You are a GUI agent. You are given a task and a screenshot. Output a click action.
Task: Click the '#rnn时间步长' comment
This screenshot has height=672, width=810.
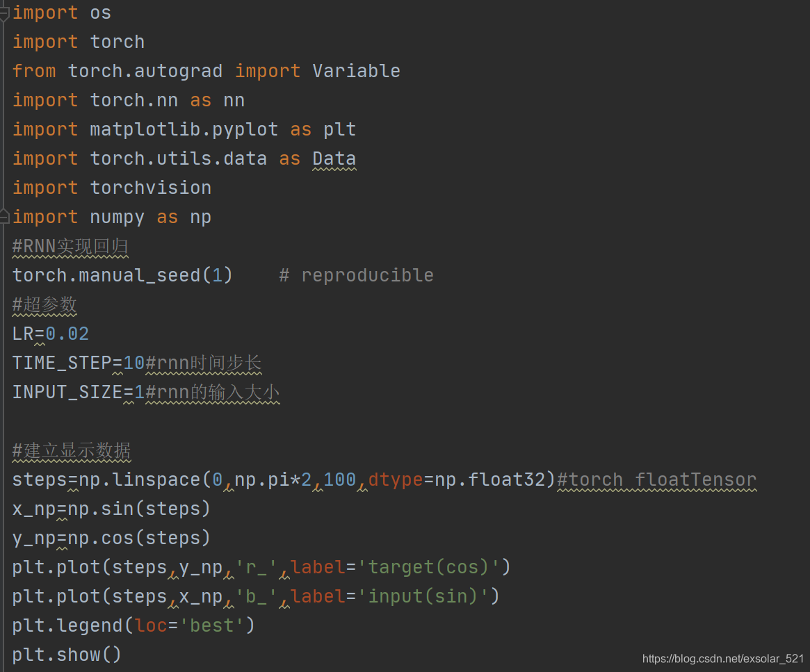coord(204,363)
